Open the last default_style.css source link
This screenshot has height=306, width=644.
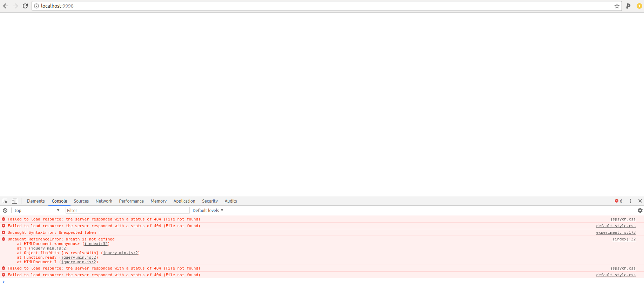(616, 275)
